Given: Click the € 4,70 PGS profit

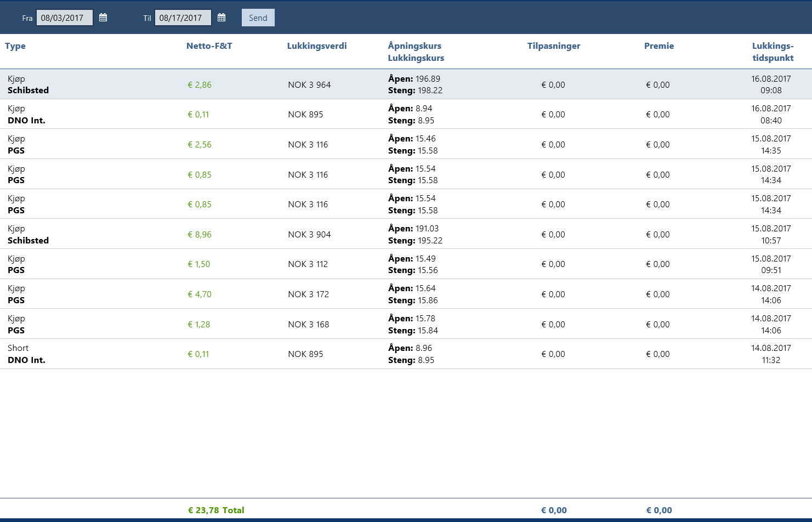Looking at the screenshot, I should click(200, 294).
